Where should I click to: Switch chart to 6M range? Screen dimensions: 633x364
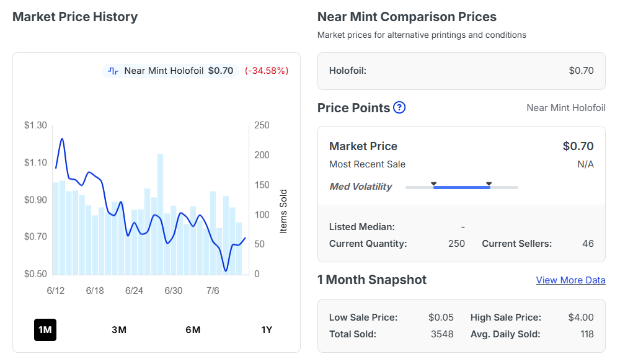pos(193,330)
